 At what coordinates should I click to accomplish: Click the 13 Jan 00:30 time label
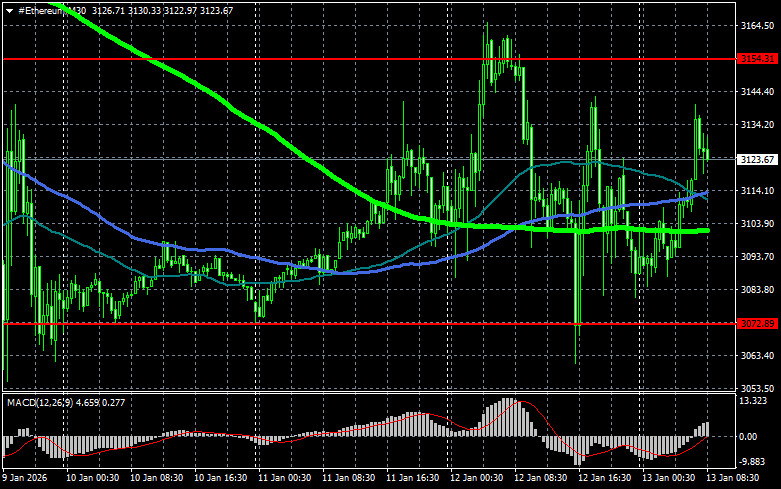pyautogui.click(x=668, y=478)
